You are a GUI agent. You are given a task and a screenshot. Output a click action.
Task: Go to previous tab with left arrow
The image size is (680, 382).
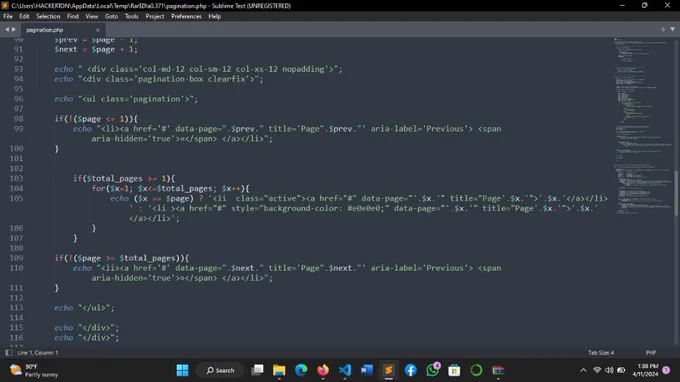tap(7, 29)
